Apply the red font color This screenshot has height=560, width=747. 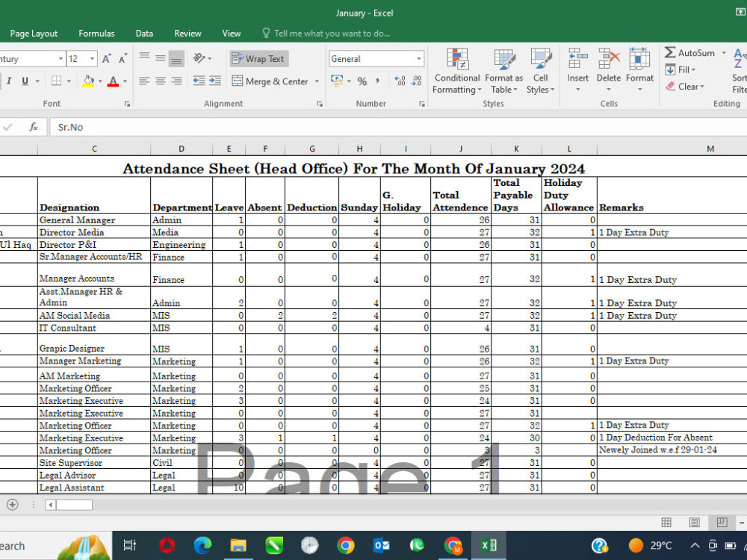click(x=113, y=81)
